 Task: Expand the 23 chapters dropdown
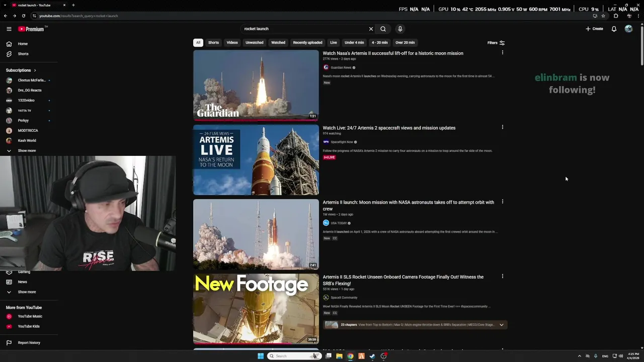(x=501, y=325)
